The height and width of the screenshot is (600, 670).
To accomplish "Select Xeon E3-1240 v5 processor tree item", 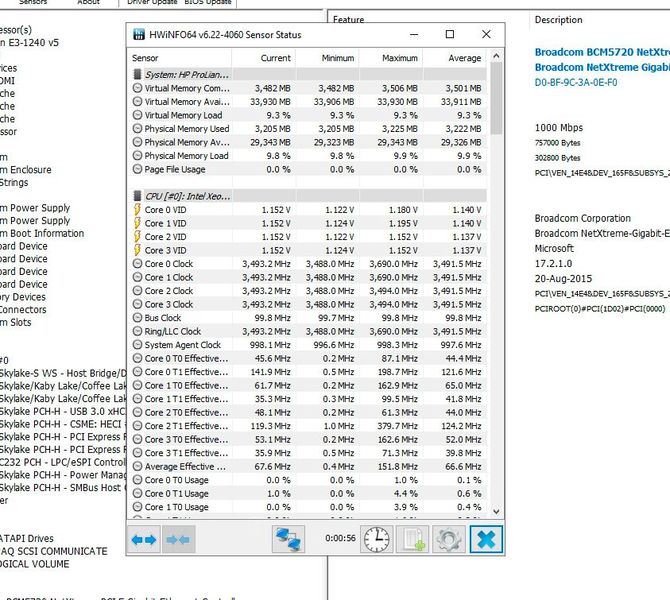I will 29,43.
